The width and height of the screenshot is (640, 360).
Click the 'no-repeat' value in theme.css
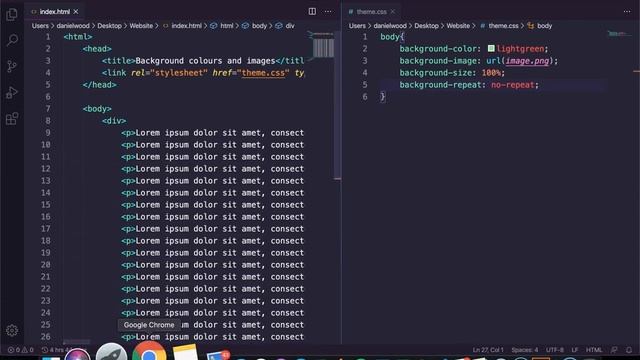coord(513,85)
